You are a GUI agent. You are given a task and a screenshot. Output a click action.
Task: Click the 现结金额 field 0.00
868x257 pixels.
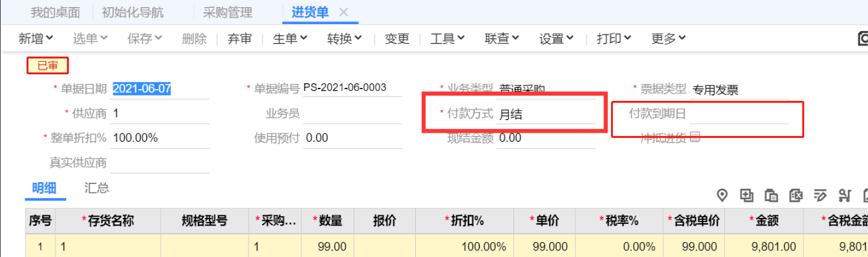point(546,138)
